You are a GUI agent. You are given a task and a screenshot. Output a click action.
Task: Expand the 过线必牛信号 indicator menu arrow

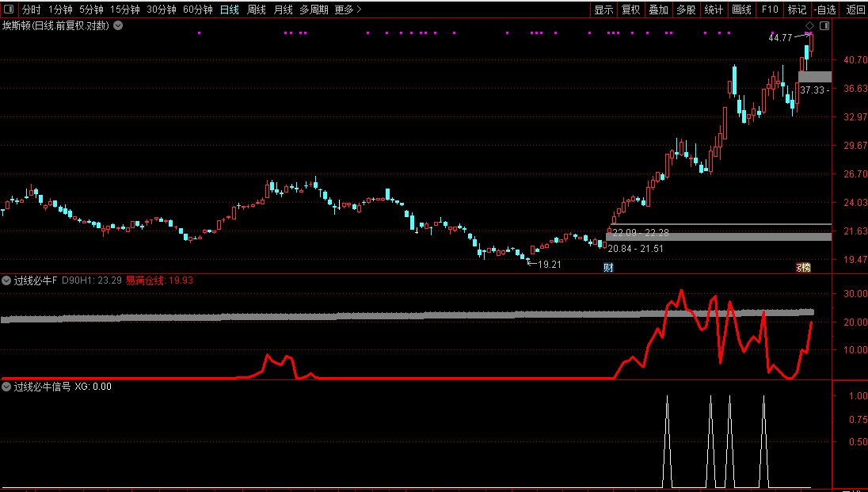coord(6,387)
